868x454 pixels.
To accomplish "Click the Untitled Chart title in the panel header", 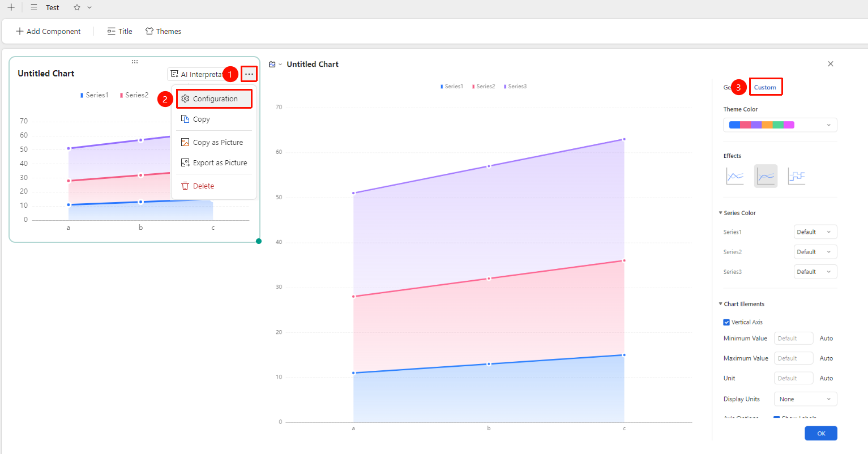I will [313, 65].
